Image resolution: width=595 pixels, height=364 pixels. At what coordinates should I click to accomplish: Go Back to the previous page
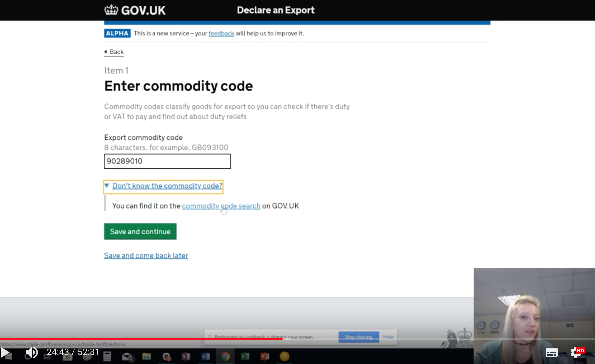[x=116, y=52]
